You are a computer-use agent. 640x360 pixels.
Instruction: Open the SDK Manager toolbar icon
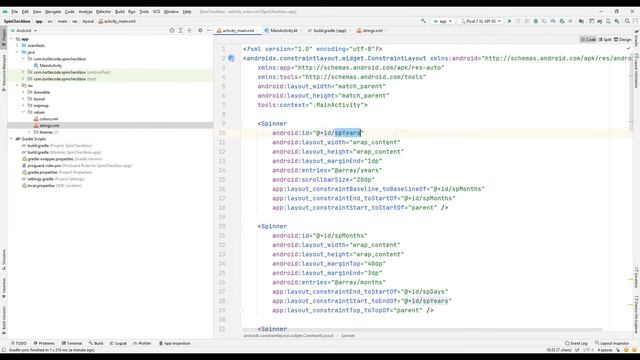(617, 21)
